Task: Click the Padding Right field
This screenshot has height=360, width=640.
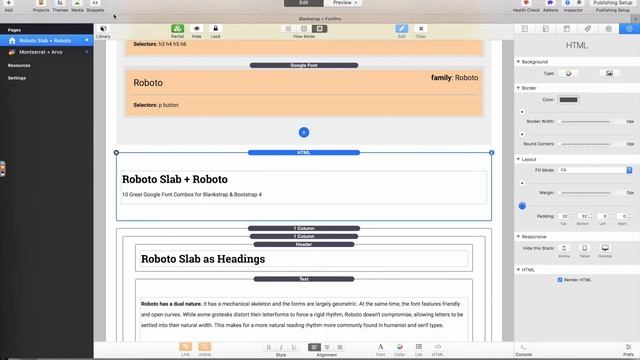Action: [622, 216]
